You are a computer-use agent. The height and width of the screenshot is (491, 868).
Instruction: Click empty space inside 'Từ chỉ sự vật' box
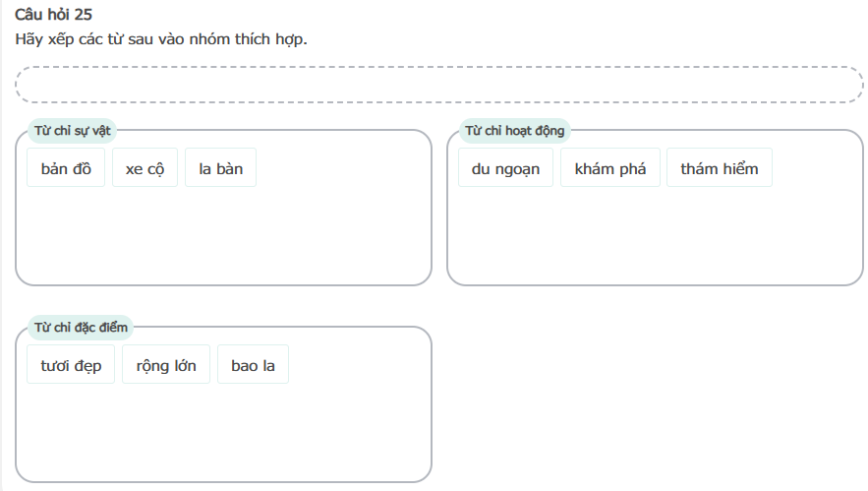tap(223, 237)
